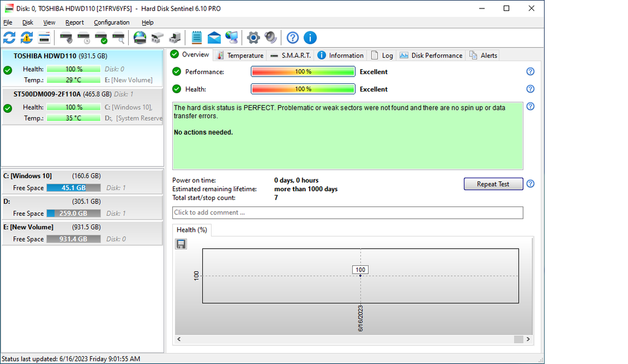
Task: Select the D: volume row
Action: (83, 208)
